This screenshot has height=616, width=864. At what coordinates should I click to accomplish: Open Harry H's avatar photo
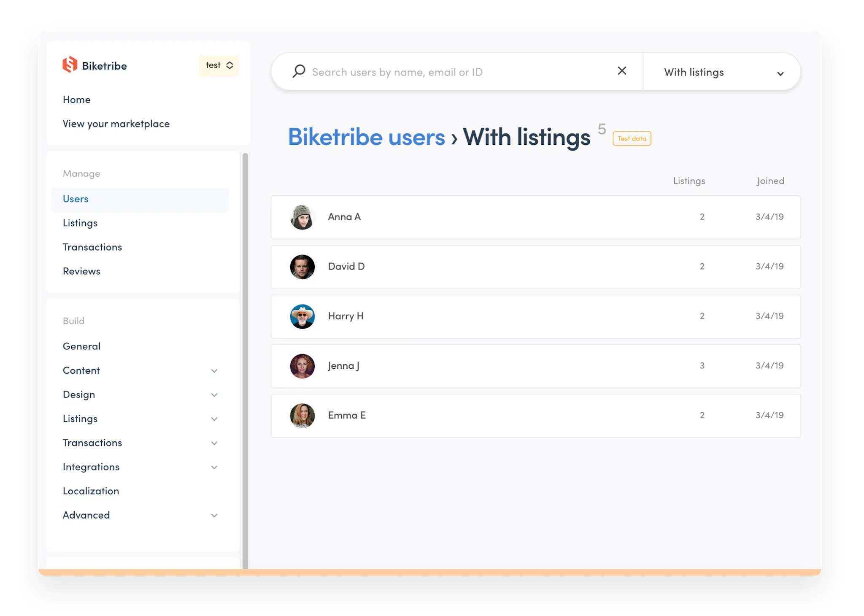(x=302, y=316)
